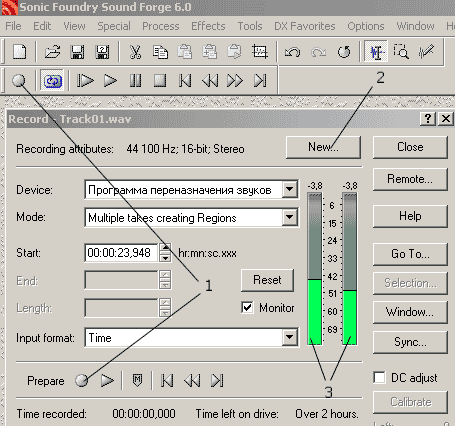This screenshot has height=426, width=455.
Task: Open the Edit menu
Action: 42,26
